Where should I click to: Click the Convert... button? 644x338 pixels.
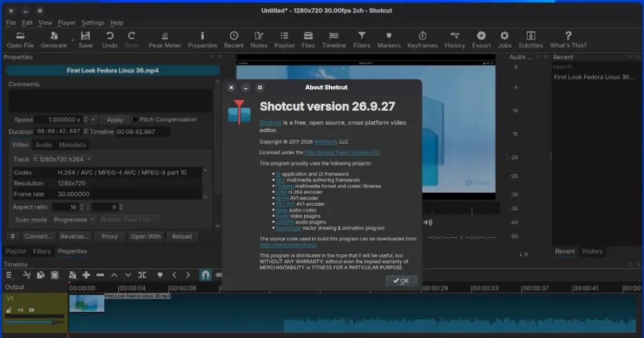pos(38,237)
